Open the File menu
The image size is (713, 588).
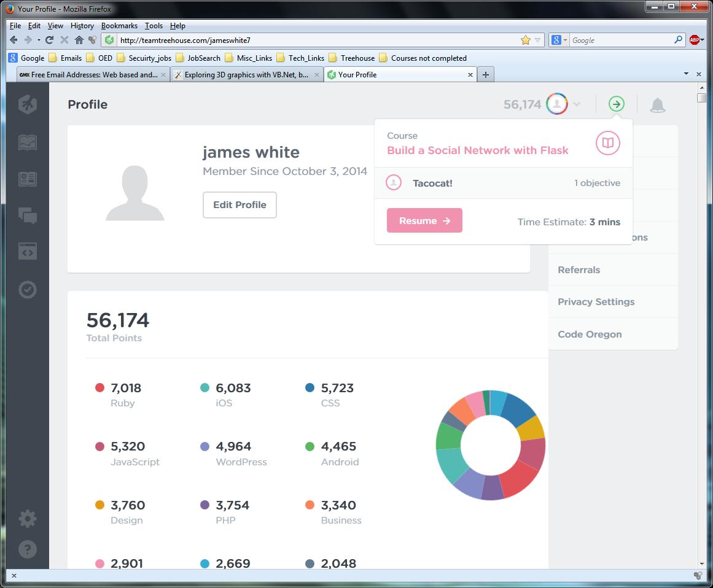click(15, 25)
